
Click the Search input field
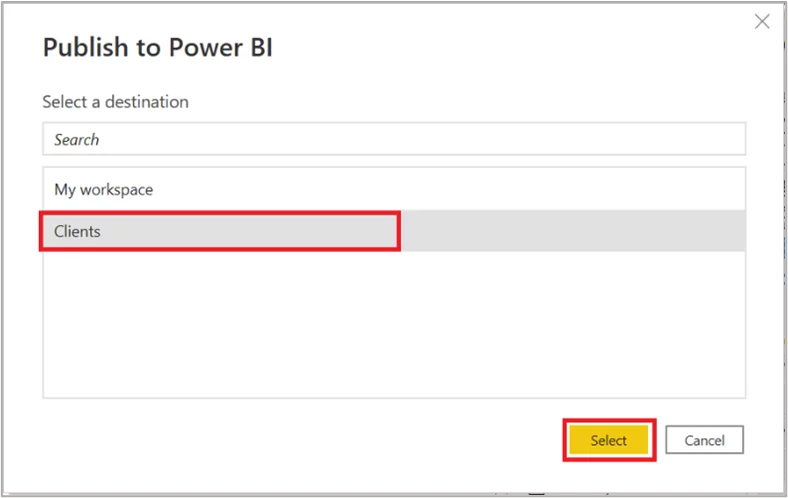394,140
